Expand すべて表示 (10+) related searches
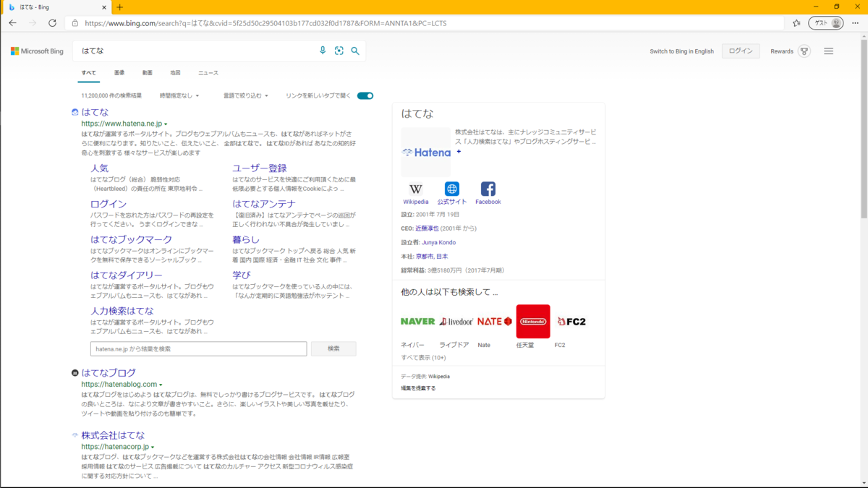Image resolution: width=868 pixels, height=488 pixels. pos(423,358)
